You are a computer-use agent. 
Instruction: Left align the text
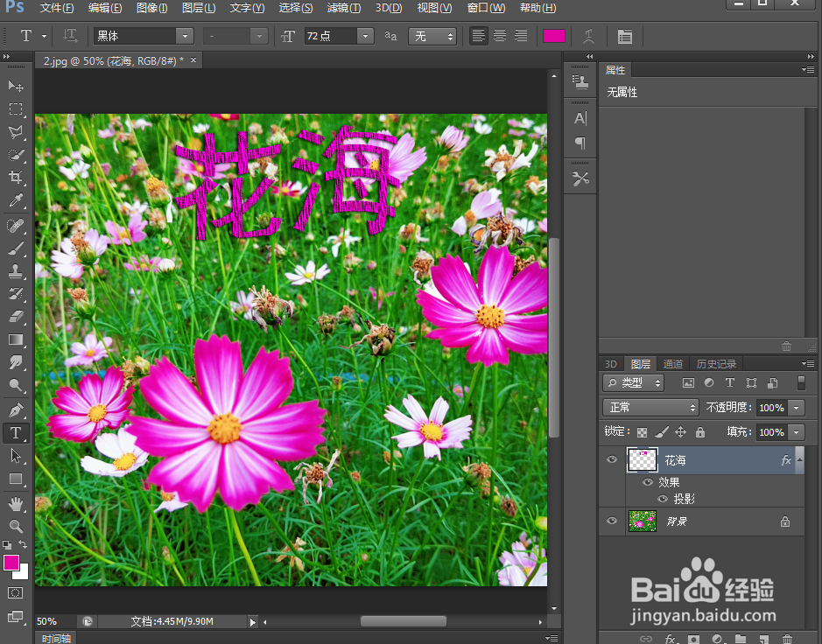(478, 36)
